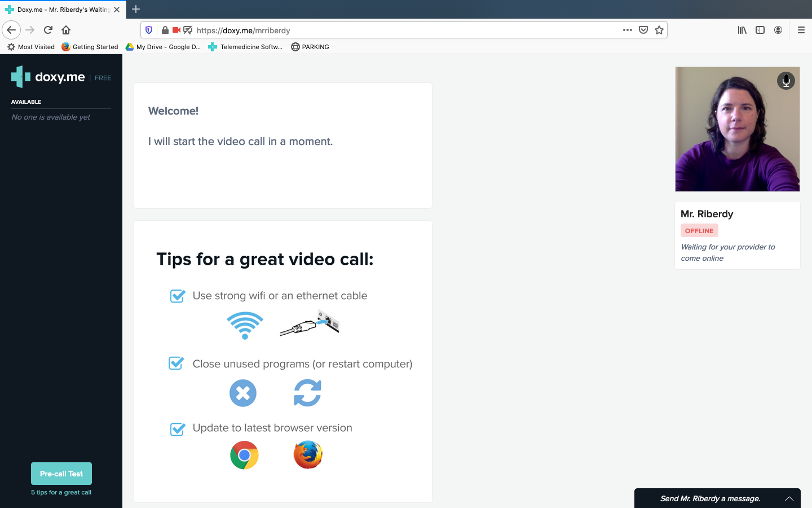Open the Library bookmarks icon
Image resolution: width=812 pixels, height=508 pixels.
[742, 30]
